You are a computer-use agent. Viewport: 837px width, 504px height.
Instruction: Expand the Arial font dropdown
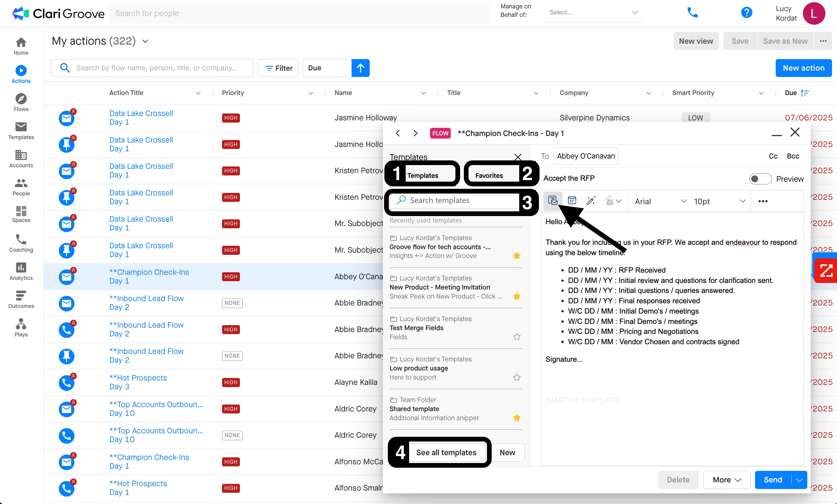pos(660,201)
